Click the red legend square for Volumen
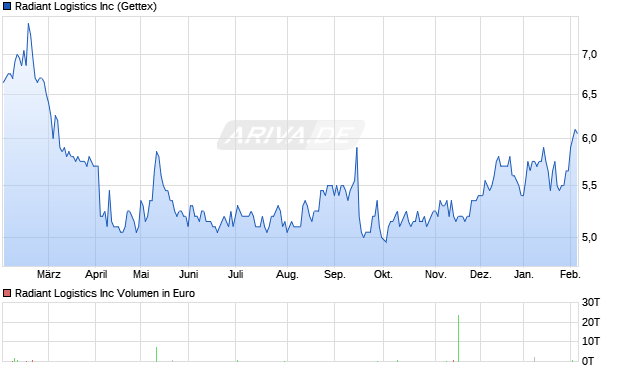The image size is (620, 371). 7,293
